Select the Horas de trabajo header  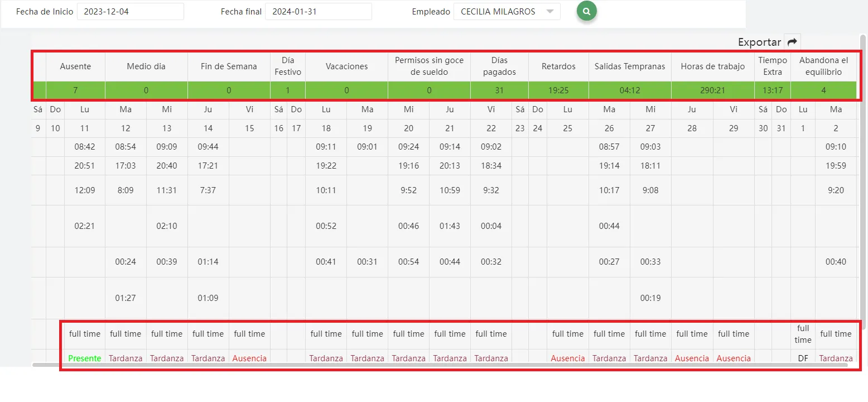[x=712, y=66]
